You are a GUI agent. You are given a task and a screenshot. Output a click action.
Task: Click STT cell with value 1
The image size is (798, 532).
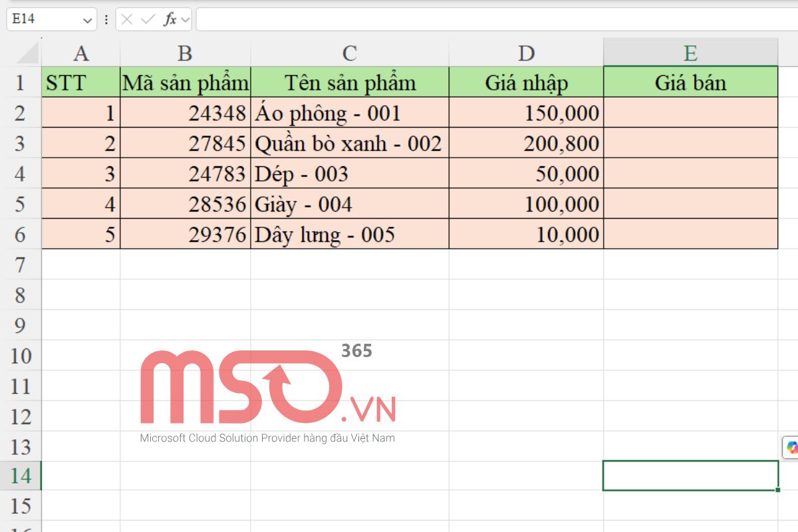pos(80,113)
